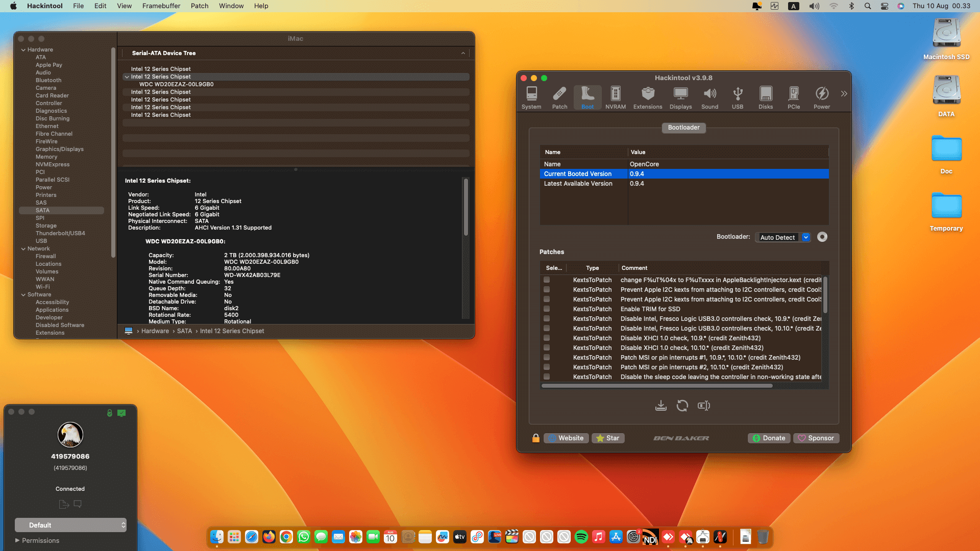This screenshot has height=551, width=980.
Task: Open the NVRAM tab in Hackintool
Action: tap(615, 97)
